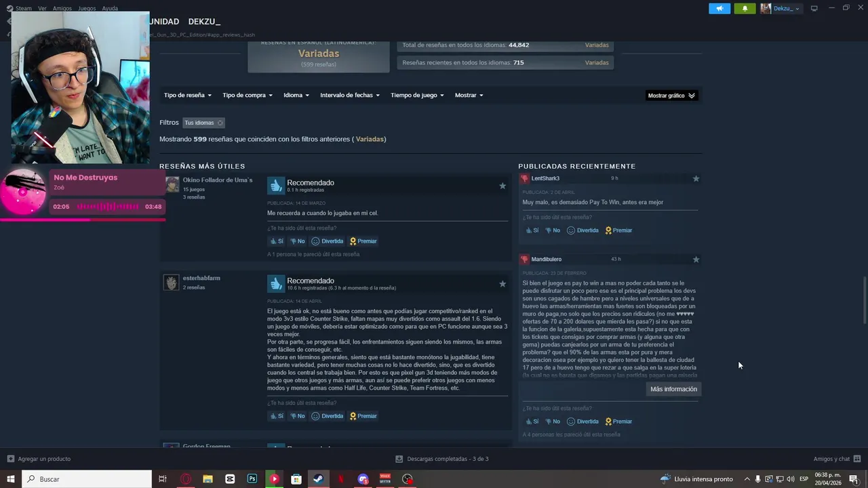Open LentShark3's profile link
868x488 pixels.
pos(545,178)
